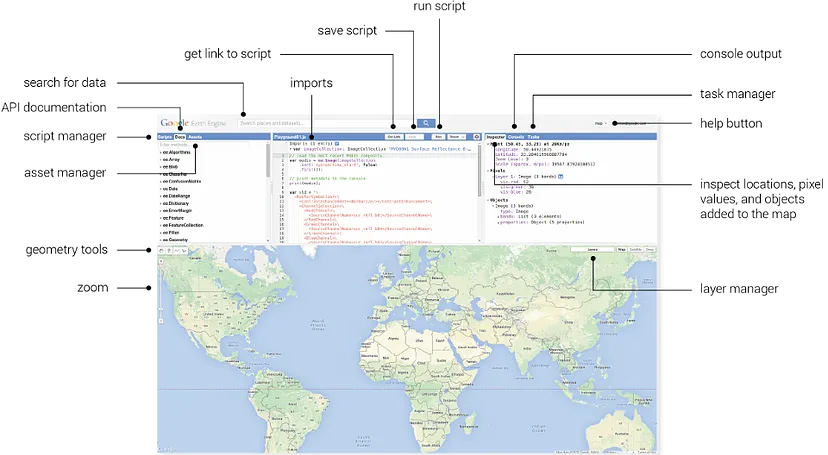The height and width of the screenshot is (455, 828).
Task: Click the map zoom out minus button
Action: 161,321
